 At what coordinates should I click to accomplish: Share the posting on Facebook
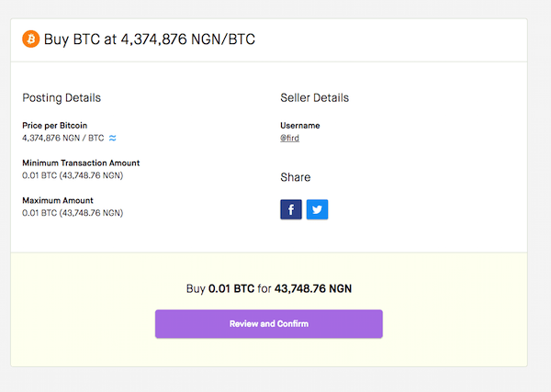[x=291, y=209]
